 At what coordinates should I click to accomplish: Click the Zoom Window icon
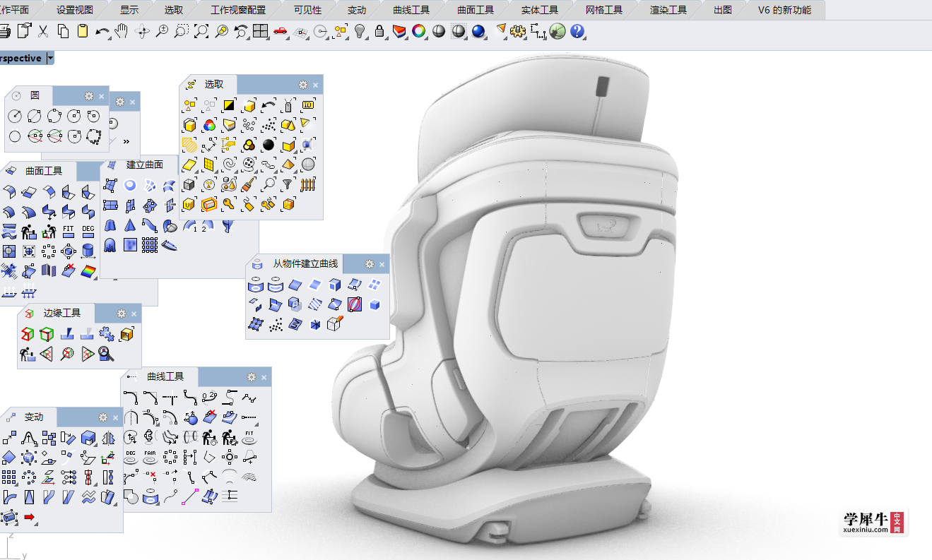[x=182, y=31]
